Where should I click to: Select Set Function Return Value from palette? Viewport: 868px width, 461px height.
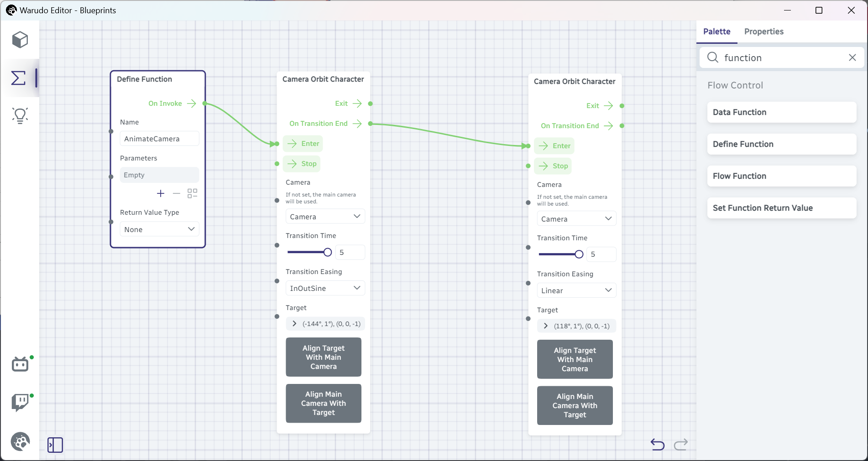point(782,208)
